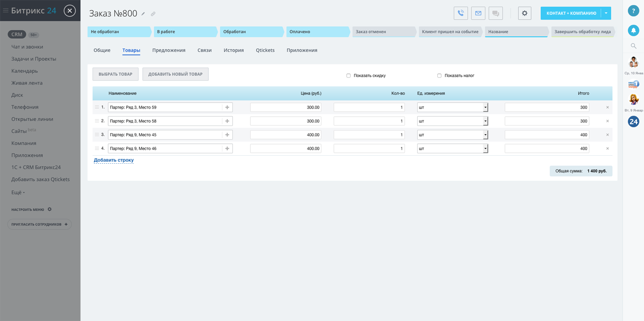Image resolution: width=644 pixels, height=321 pixels.
Task: Expand the Контакт + Компанию dropdown arrow
Action: (x=606, y=14)
